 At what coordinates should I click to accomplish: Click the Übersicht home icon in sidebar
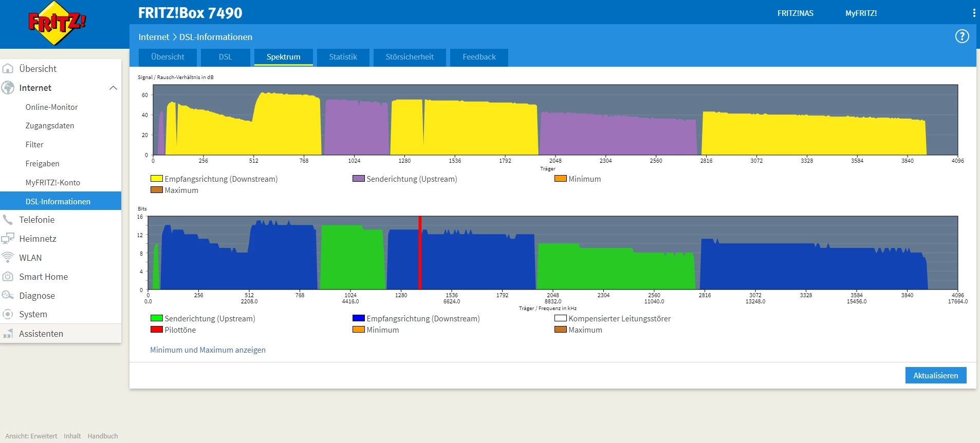pyautogui.click(x=8, y=69)
